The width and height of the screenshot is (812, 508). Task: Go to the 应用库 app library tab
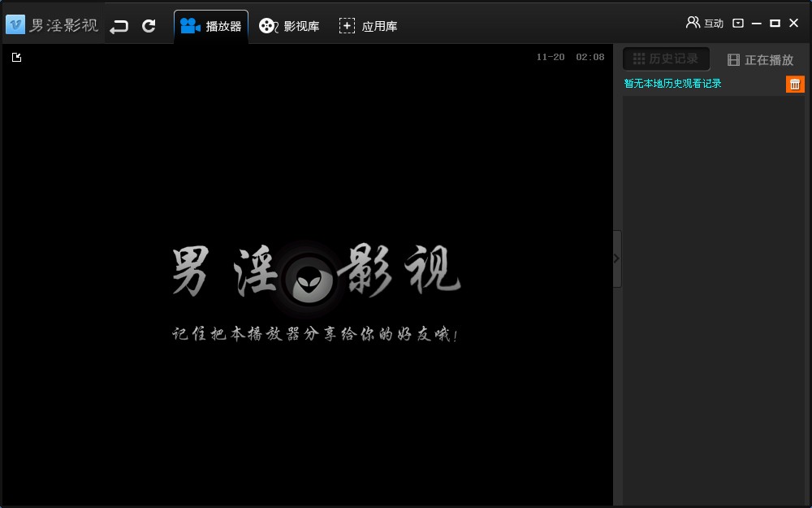pos(368,26)
